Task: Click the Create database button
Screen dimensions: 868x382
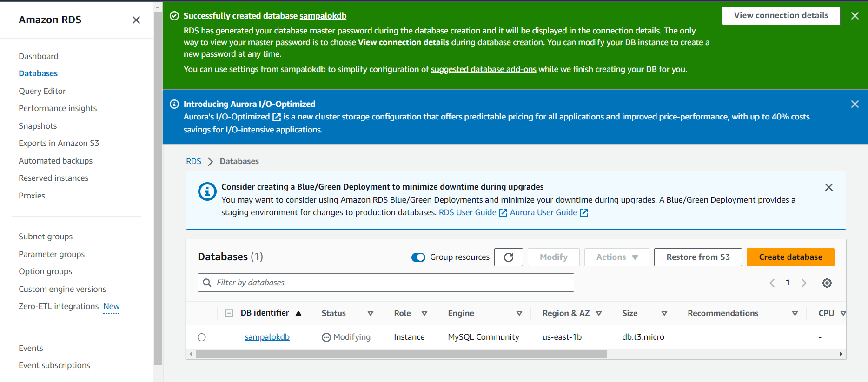Action: 790,257
